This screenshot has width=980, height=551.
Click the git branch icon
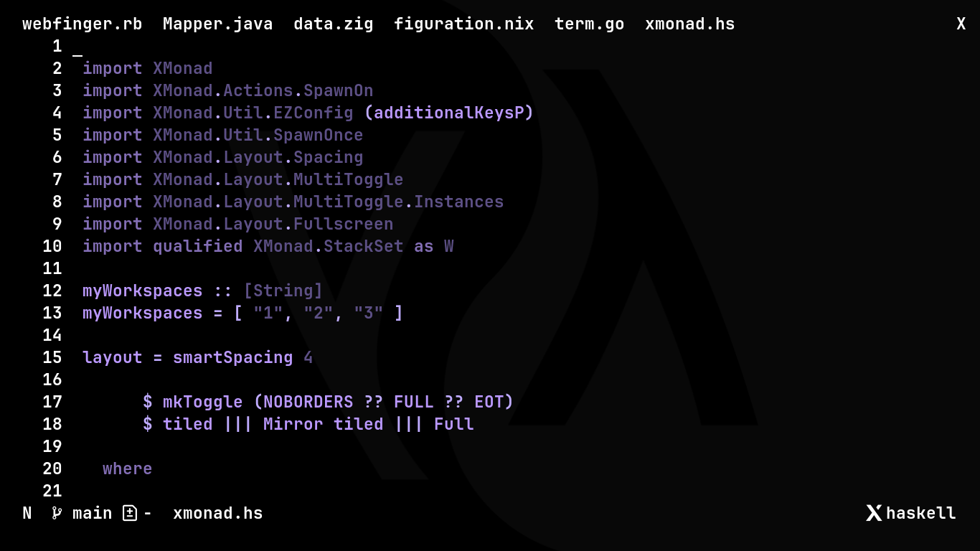pyautogui.click(x=57, y=513)
